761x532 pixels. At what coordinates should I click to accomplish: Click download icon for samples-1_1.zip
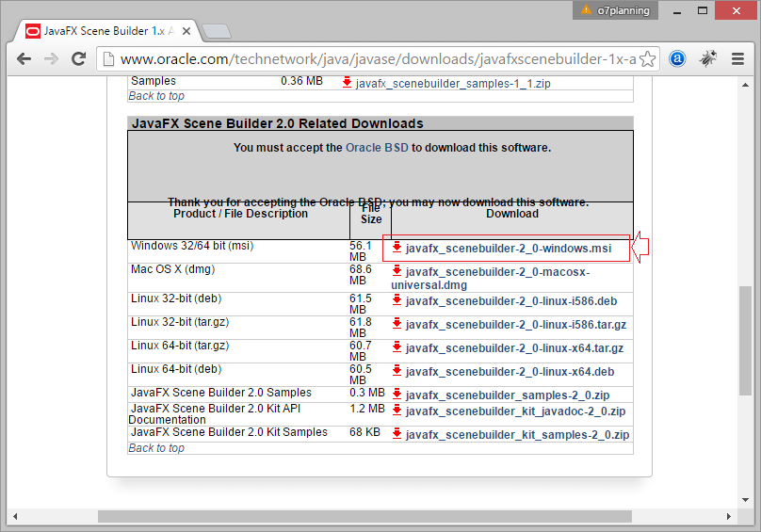pos(347,82)
